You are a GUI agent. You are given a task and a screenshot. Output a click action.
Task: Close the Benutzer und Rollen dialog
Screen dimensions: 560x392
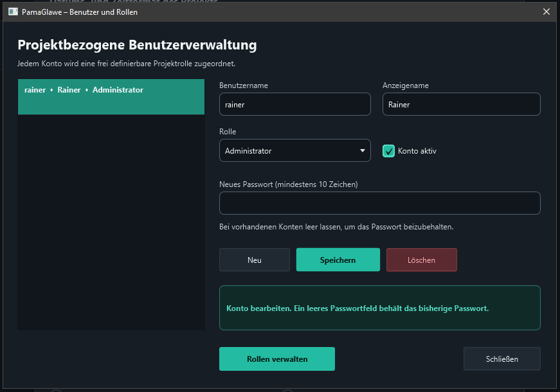coord(546,12)
